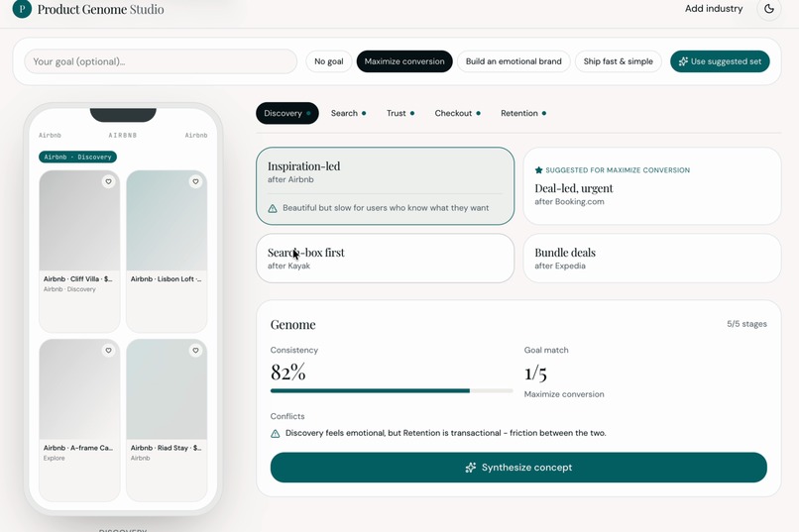Click Airbnb · Discovery badge in phone preview
The image size is (799, 532).
77,157
